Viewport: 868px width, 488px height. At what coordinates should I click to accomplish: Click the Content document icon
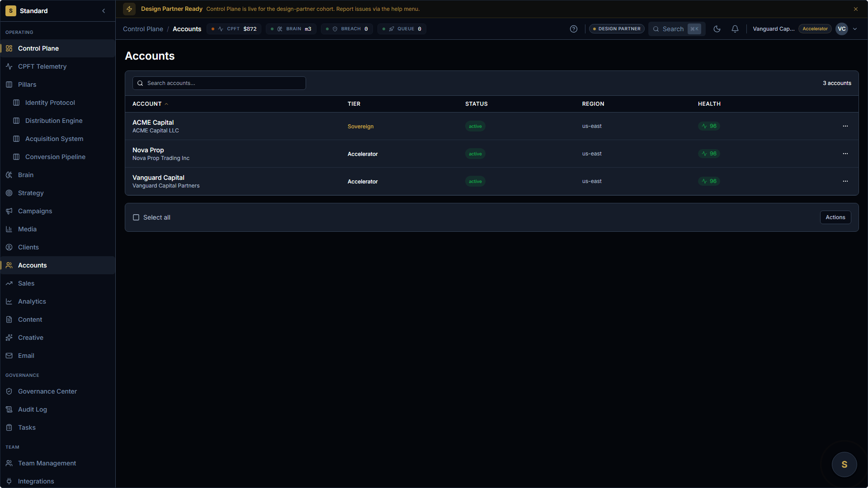click(x=9, y=319)
